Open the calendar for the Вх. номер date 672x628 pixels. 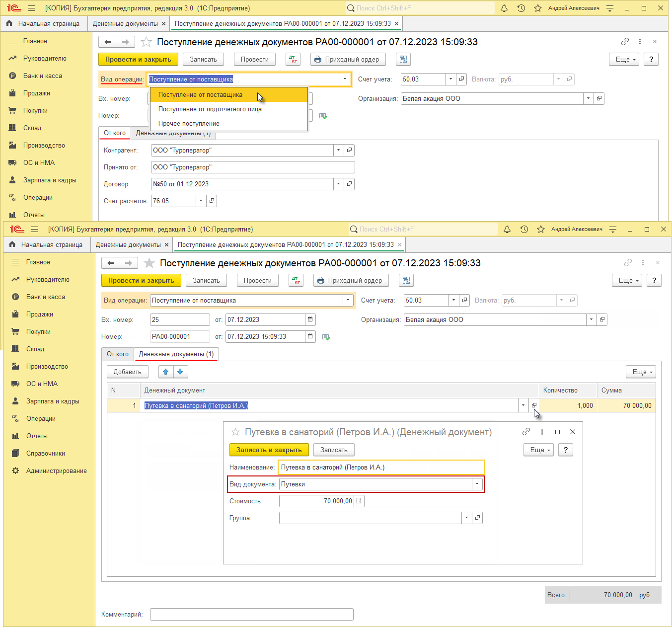pos(310,319)
